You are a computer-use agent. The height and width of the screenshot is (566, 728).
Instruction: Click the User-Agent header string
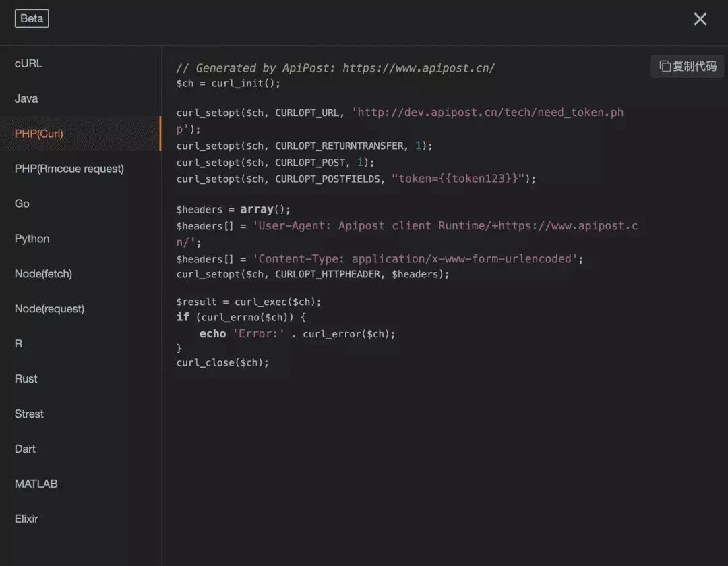(x=445, y=226)
